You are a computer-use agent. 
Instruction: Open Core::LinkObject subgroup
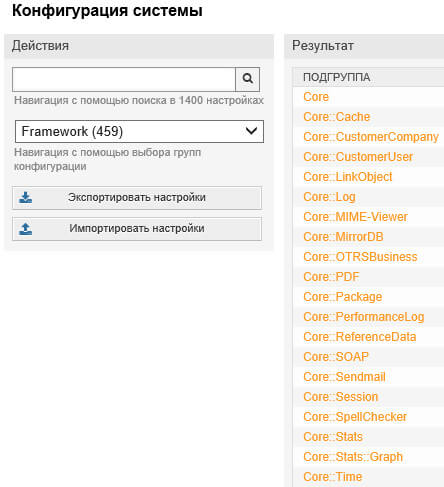[348, 177]
